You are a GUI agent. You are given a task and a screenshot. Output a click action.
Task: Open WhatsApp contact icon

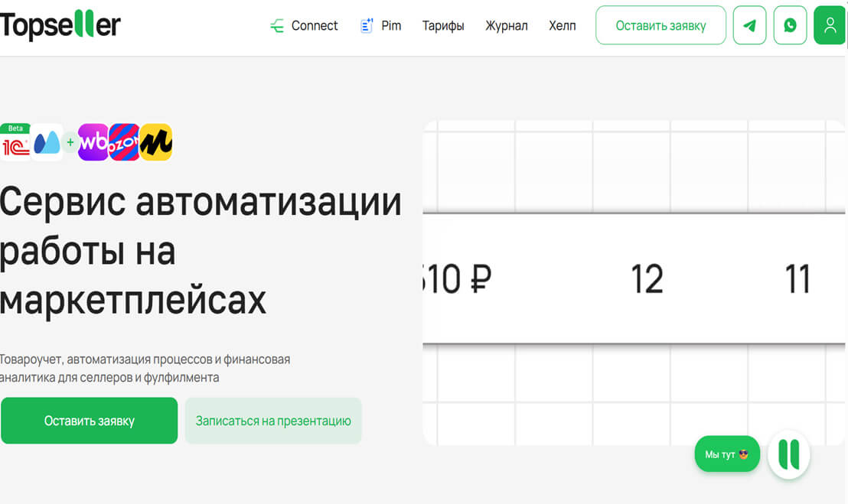[x=790, y=25]
